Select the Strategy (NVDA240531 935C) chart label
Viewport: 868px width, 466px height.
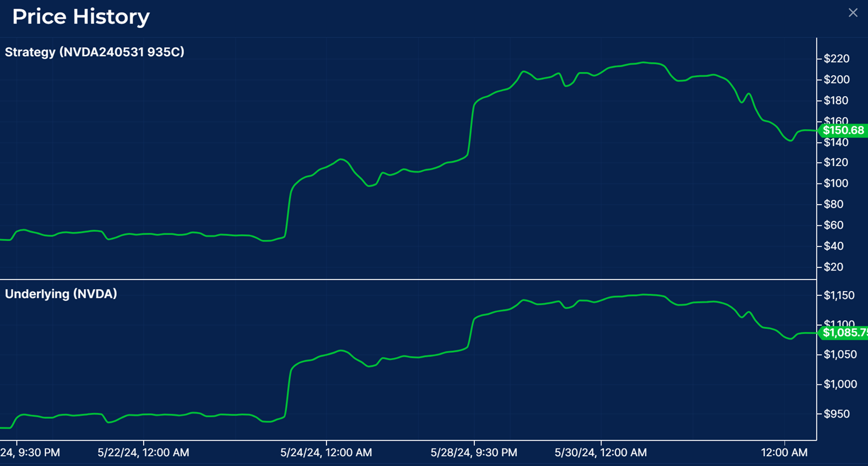click(94, 52)
